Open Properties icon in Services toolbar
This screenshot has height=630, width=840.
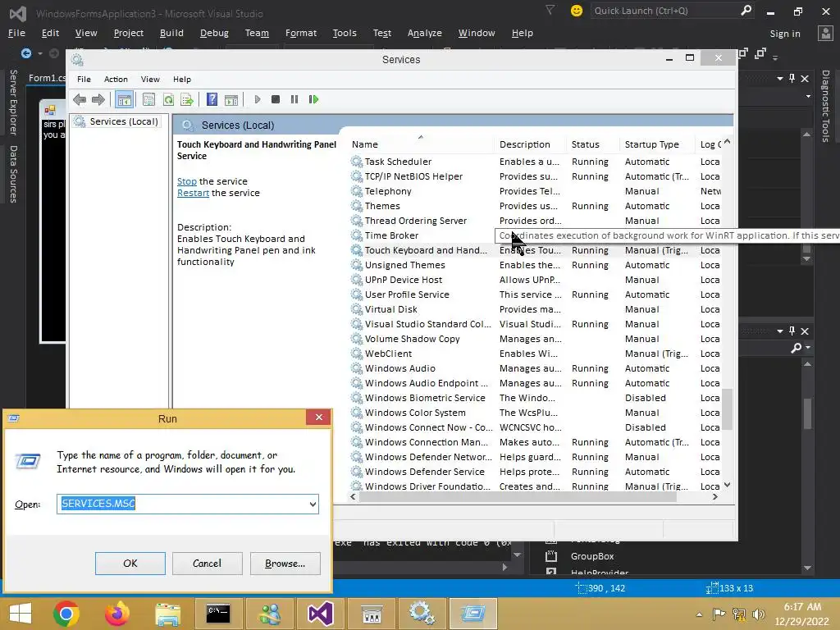coord(149,99)
